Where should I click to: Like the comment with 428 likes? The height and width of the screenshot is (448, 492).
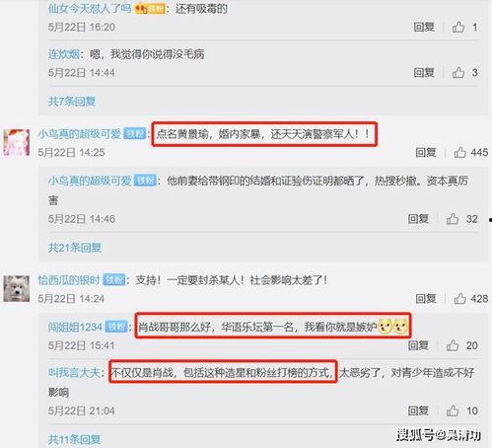459,299
